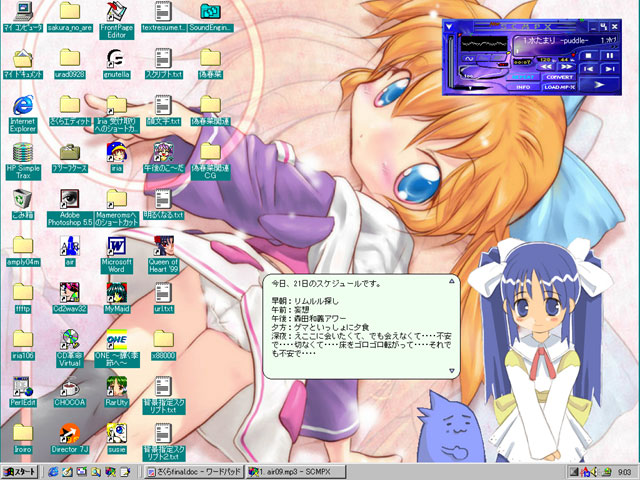
Task: Click the LOAD MP-X button in SCMPX
Action: point(559,87)
